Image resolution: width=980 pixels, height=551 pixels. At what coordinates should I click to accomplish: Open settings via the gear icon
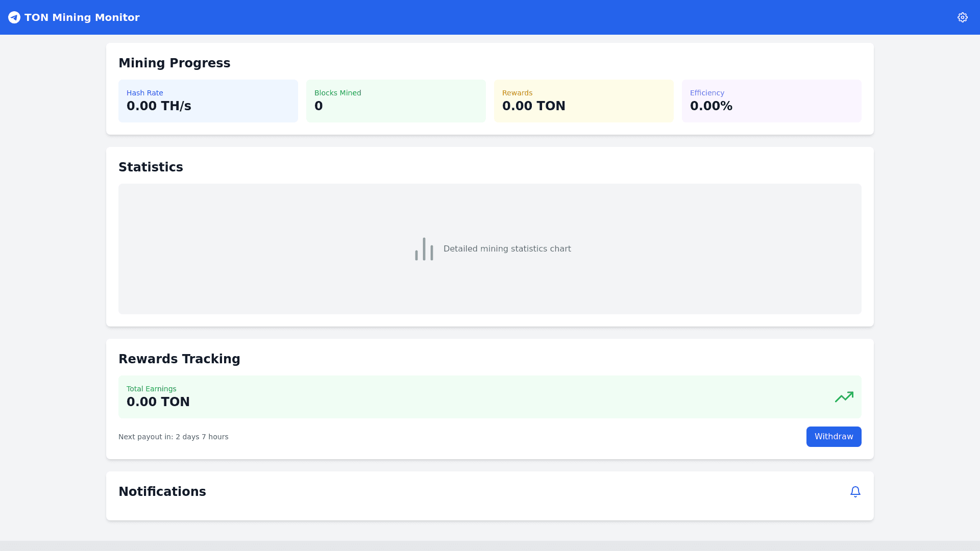[x=962, y=17]
